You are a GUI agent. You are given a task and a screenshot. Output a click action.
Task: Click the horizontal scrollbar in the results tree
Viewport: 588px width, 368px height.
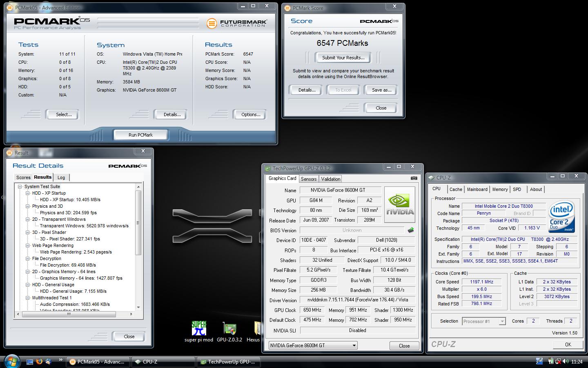[69, 314]
